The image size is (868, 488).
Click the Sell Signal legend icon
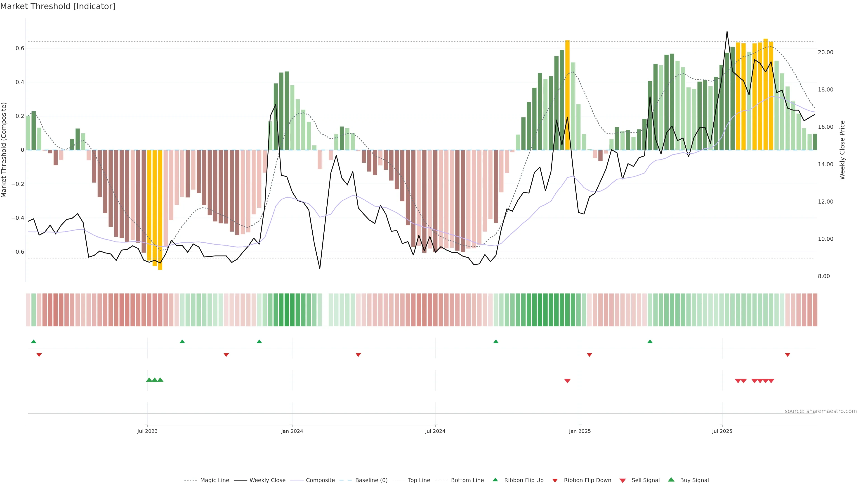pos(622,481)
